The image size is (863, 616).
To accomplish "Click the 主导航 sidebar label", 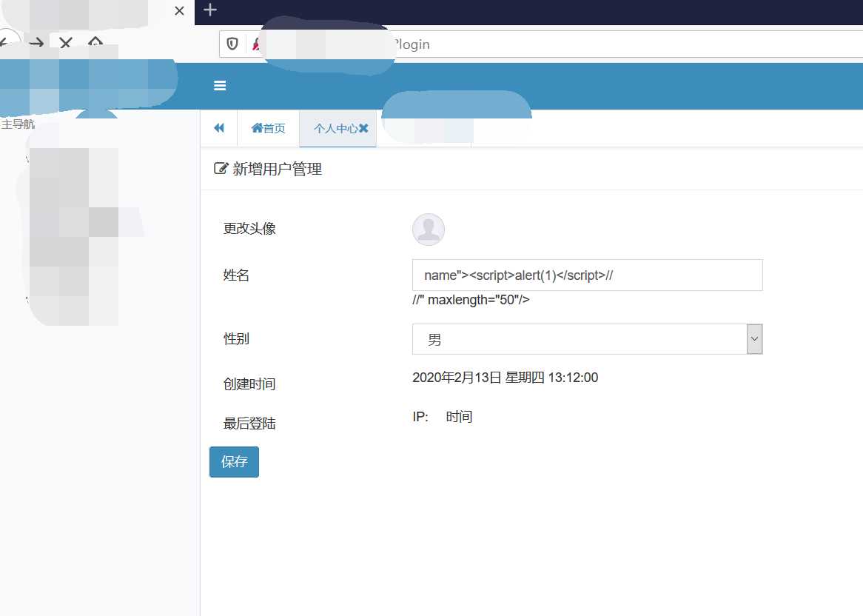I will [19, 124].
